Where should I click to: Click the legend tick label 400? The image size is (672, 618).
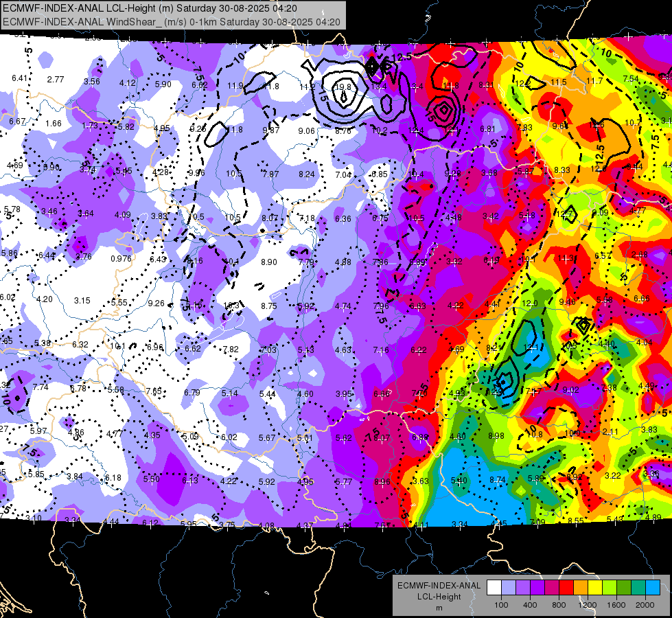click(x=530, y=605)
